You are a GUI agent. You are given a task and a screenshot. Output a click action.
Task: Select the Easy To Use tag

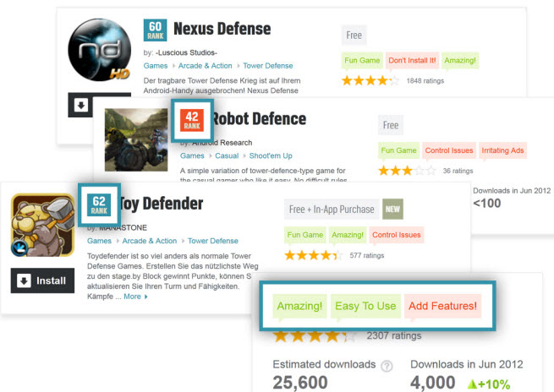pos(365,306)
